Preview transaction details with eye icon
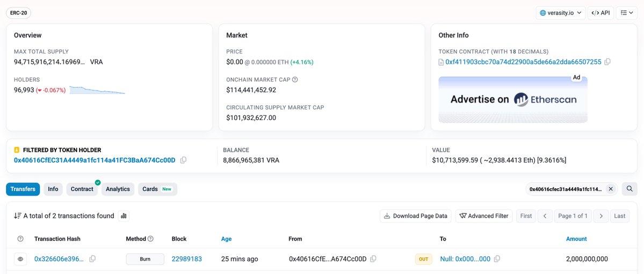 coord(20,259)
